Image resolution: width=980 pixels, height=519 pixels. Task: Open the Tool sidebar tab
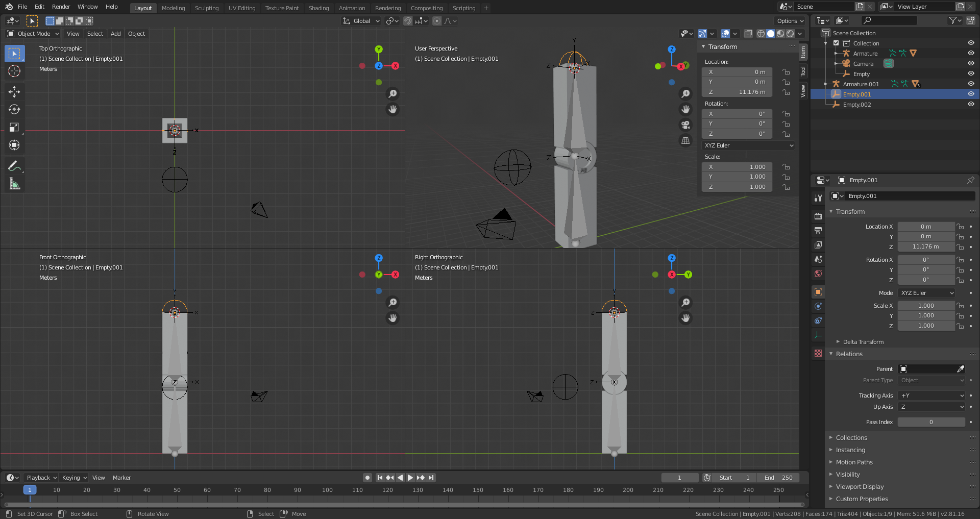(803, 71)
